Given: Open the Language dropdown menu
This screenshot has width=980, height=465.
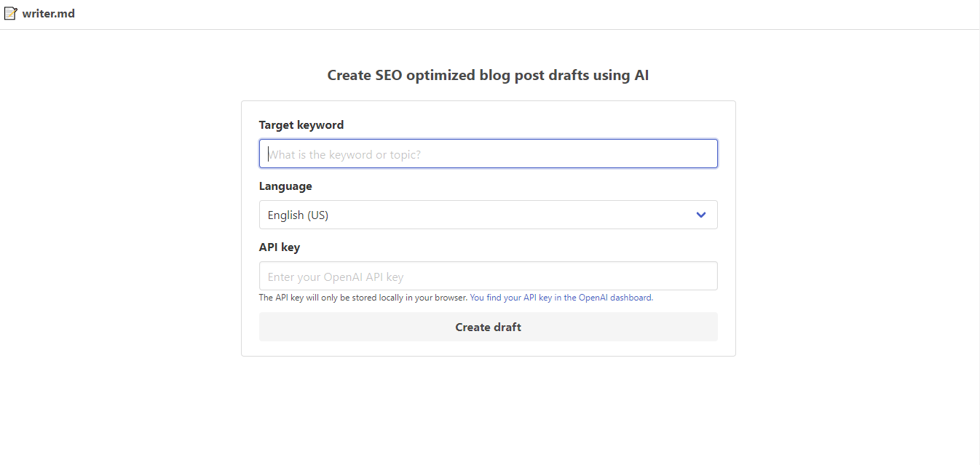Looking at the screenshot, I should 488,215.
